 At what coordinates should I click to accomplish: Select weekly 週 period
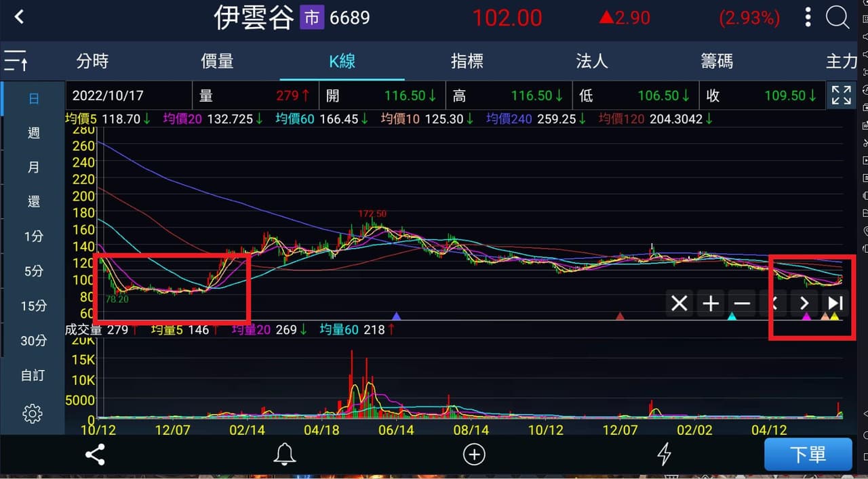point(33,133)
